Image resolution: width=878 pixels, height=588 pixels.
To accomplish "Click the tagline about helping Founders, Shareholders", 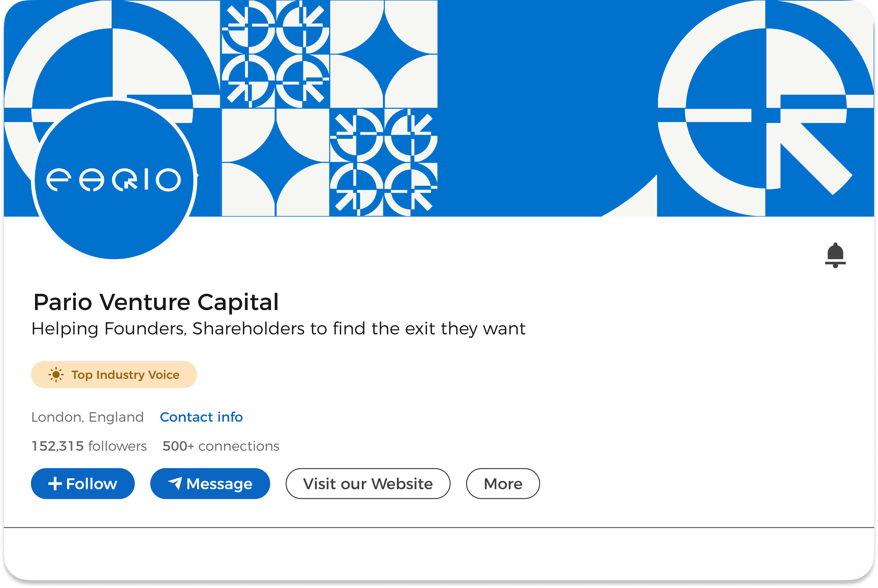I will [278, 329].
